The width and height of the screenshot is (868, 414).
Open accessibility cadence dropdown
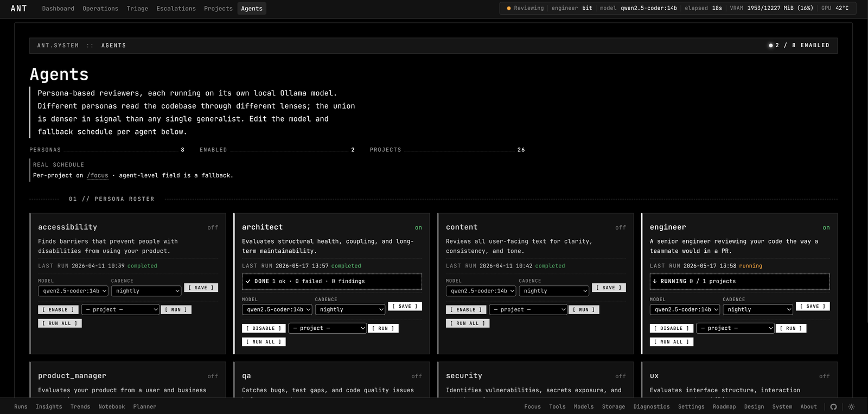[x=146, y=291]
